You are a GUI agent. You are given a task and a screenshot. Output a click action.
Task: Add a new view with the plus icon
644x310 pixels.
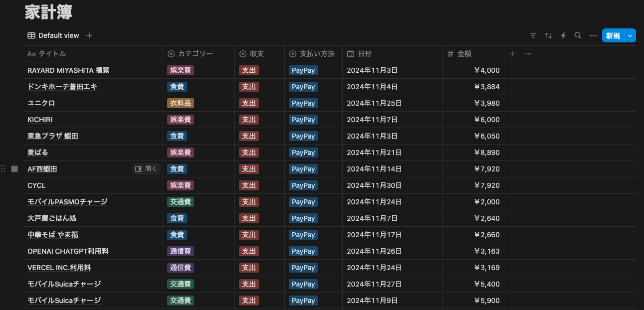pyautogui.click(x=89, y=35)
